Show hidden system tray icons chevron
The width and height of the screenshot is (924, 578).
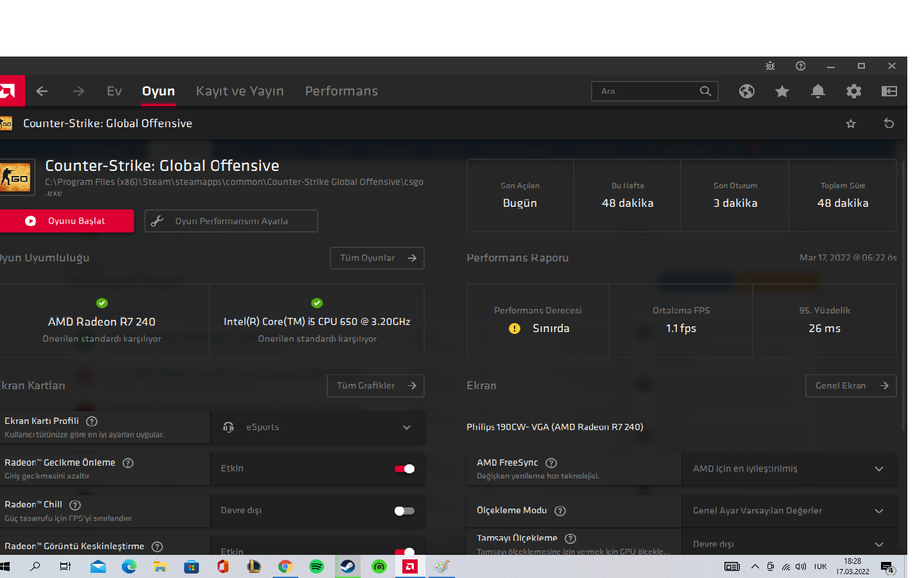point(755,566)
